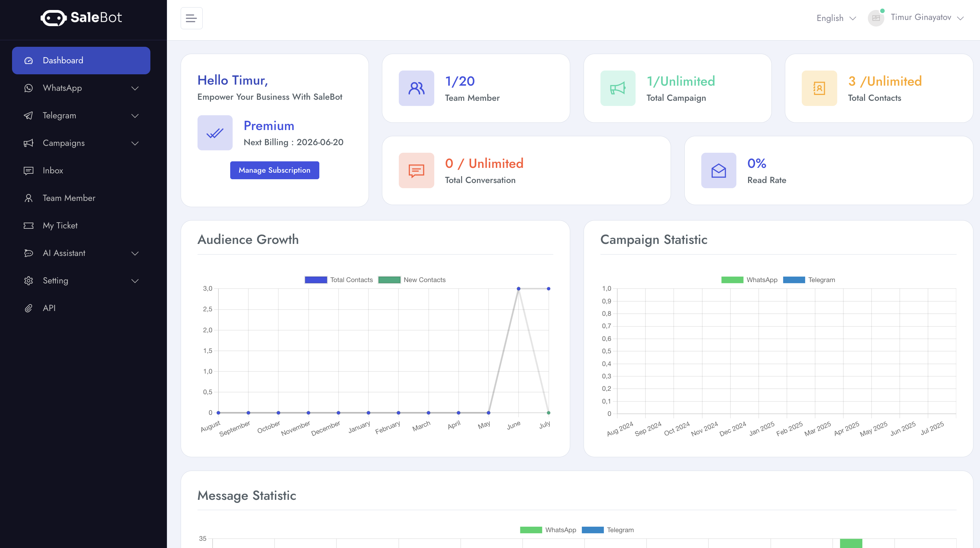Click the Total Conversation chat icon
The height and width of the screenshot is (548, 980).
(x=416, y=170)
